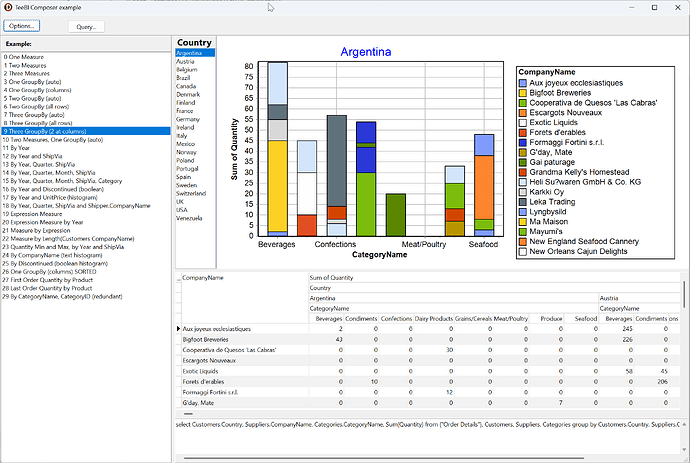The image size is (690, 463).
Task: Click the Country list header
Action: pos(195,42)
